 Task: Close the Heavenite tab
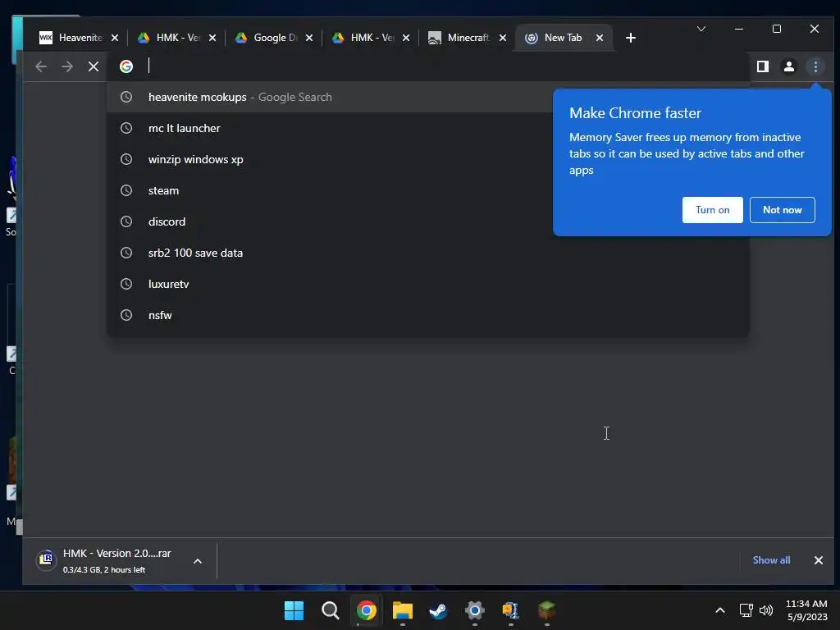pyautogui.click(x=115, y=38)
